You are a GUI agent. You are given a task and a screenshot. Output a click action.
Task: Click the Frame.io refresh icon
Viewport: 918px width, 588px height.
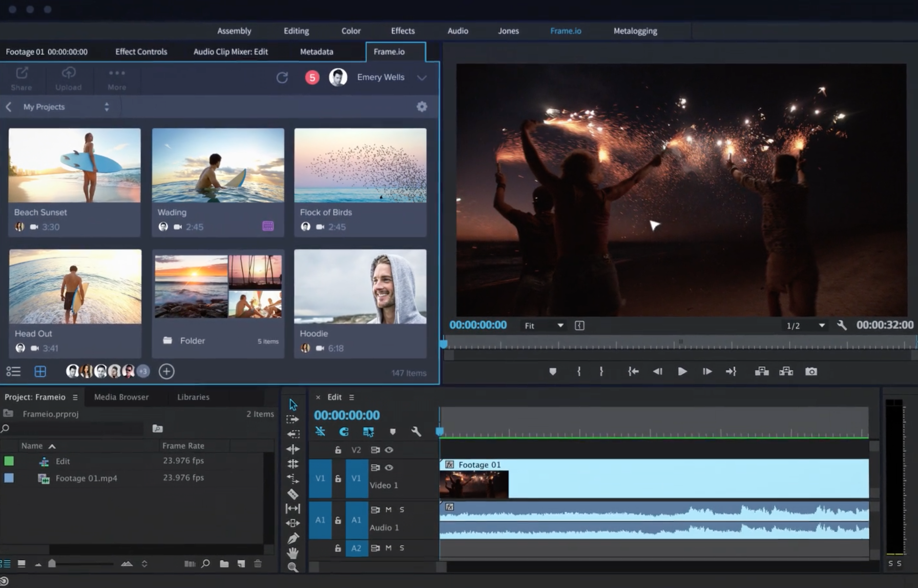282,78
